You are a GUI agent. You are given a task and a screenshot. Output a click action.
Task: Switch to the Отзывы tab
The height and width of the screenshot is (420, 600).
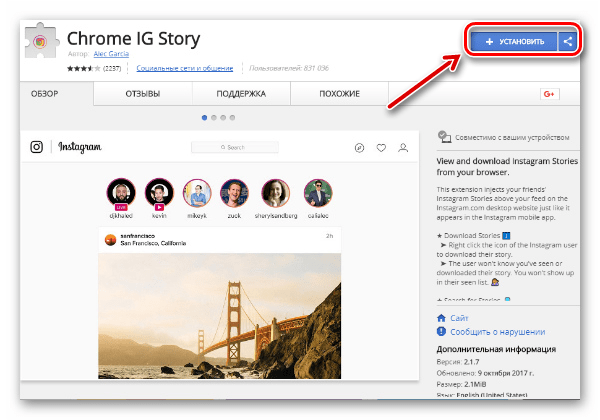coord(143,94)
